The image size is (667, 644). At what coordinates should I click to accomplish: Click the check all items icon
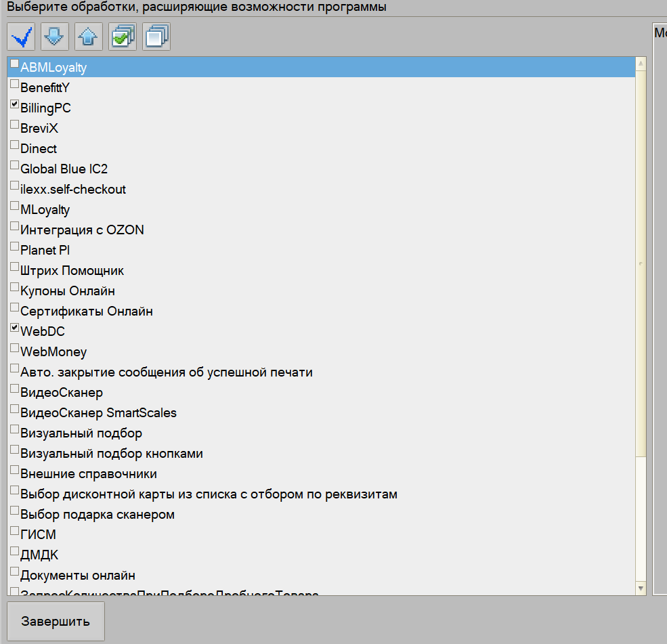pos(123,37)
